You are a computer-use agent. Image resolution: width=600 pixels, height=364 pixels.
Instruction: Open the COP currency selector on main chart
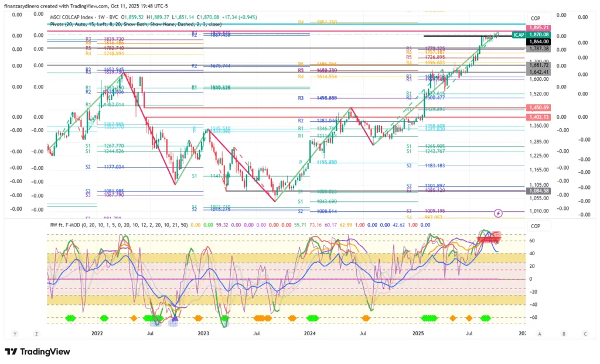[x=535, y=19]
